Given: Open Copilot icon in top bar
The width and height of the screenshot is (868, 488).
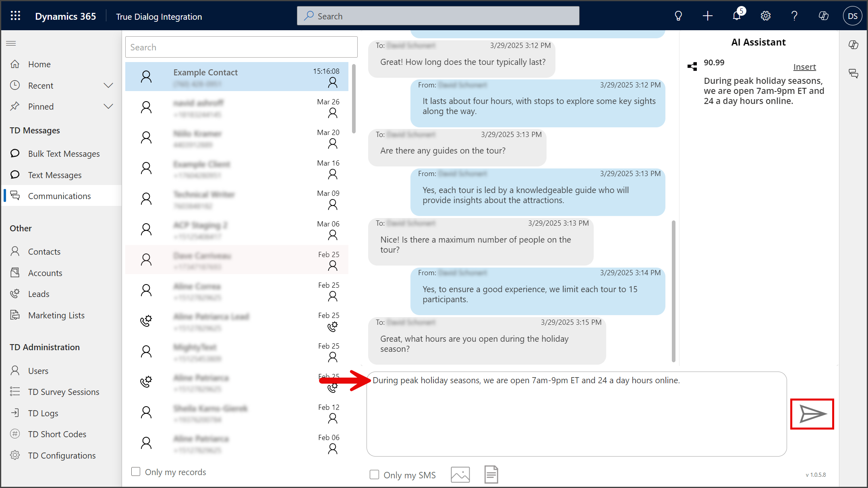Looking at the screenshot, I should (823, 16).
